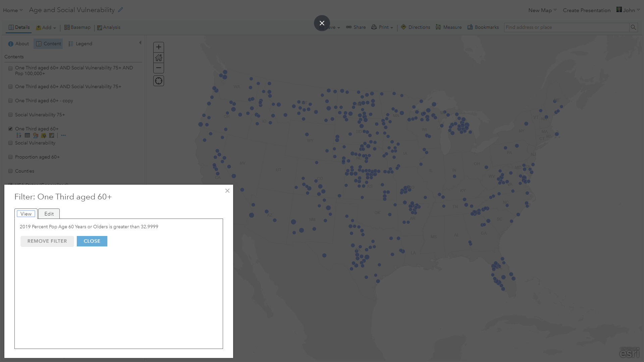Open the New Map dropdown
Viewport: 644px width, 362px height.
[542, 10]
